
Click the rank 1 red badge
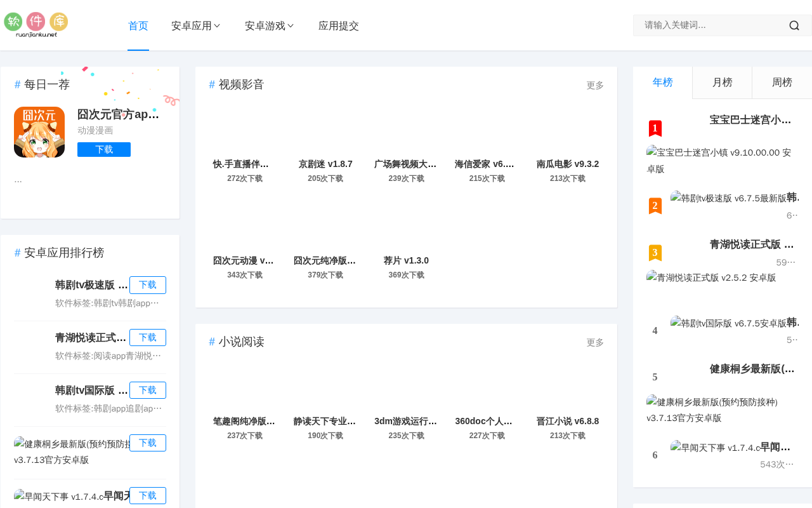tap(655, 128)
